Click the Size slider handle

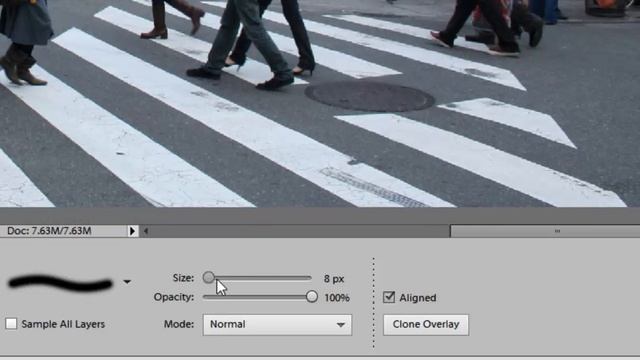pos(209,278)
